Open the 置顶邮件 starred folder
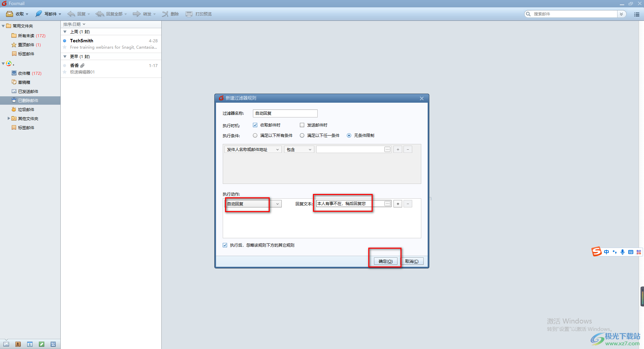This screenshot has height=349, width=644. click(26, 45)
